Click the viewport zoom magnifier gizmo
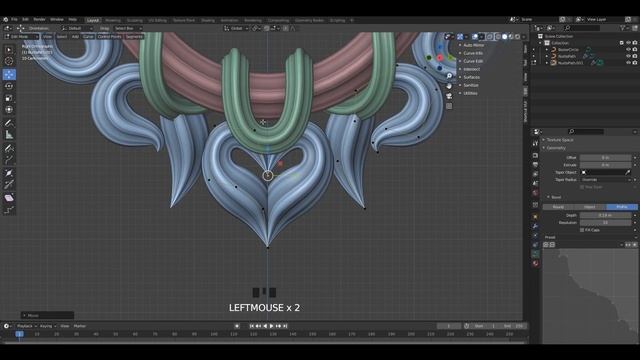The image size is (640, 360). point(449,76)
